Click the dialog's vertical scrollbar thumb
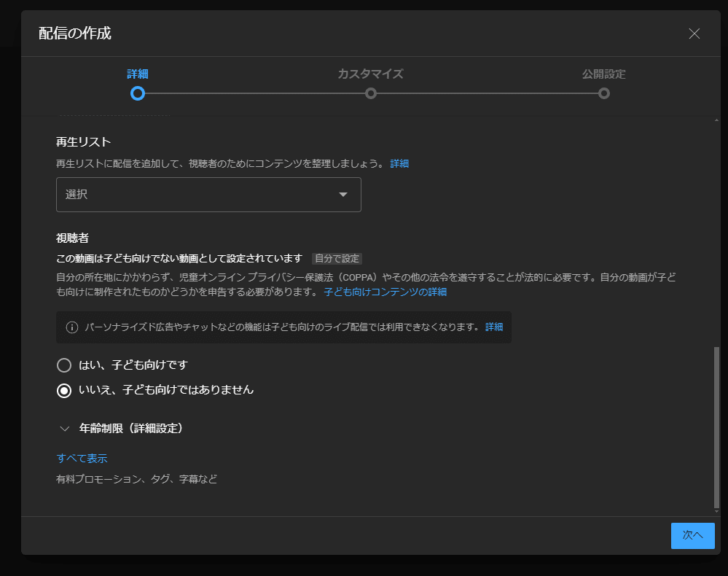The width and height of the screenshot is (728, 576). point(716,427)
